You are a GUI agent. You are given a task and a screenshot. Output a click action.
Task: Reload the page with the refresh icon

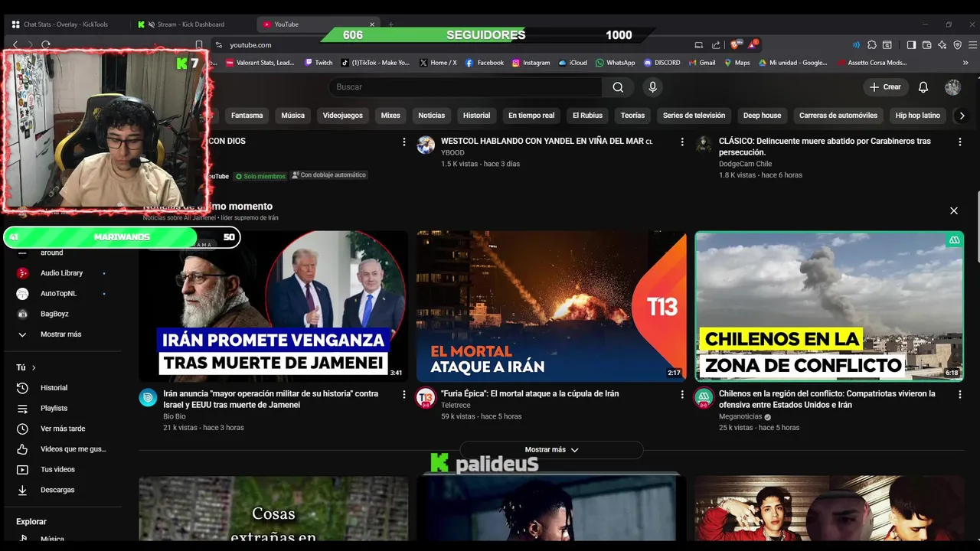point(46,45)
